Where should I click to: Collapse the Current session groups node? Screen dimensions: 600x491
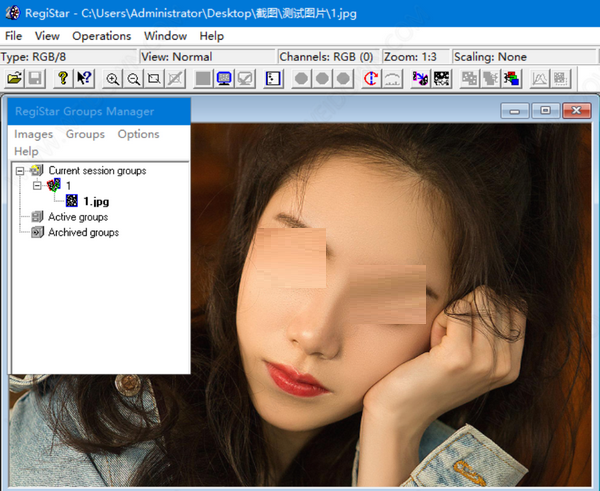pos(20,171)
